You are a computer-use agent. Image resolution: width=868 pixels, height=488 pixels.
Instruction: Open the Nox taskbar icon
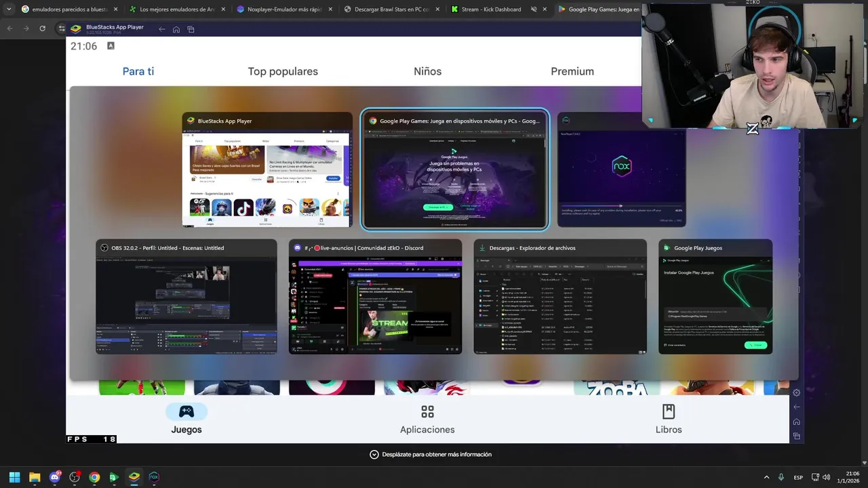coord(154,477)
